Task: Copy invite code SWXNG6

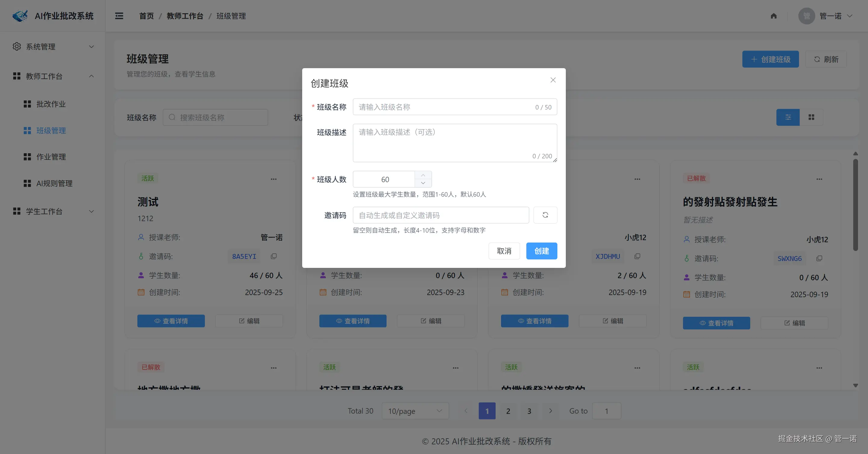Action: pyautogui.click(x=819, y=258)
